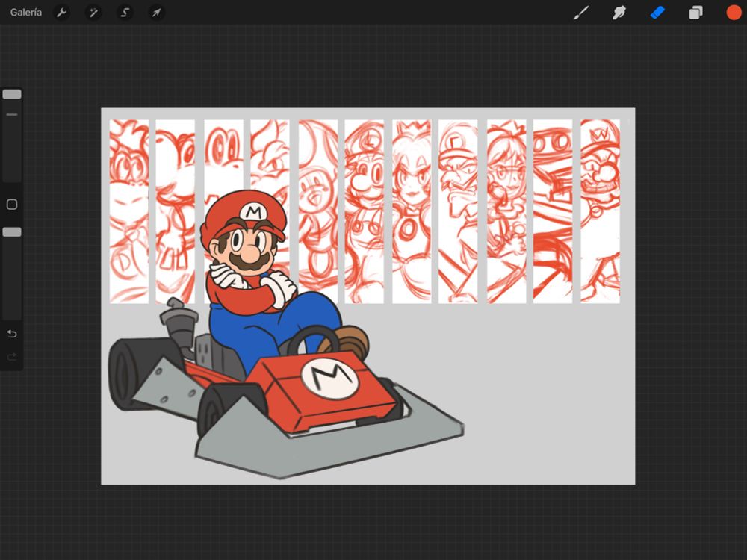747x560 pixels.
Task: Choose the Smudge tool
Action: pyautogui.click(x=619, y=12)
